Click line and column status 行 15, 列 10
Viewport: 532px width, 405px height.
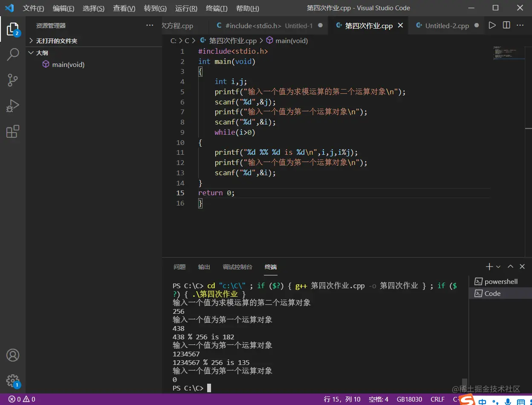coord(342,399)
